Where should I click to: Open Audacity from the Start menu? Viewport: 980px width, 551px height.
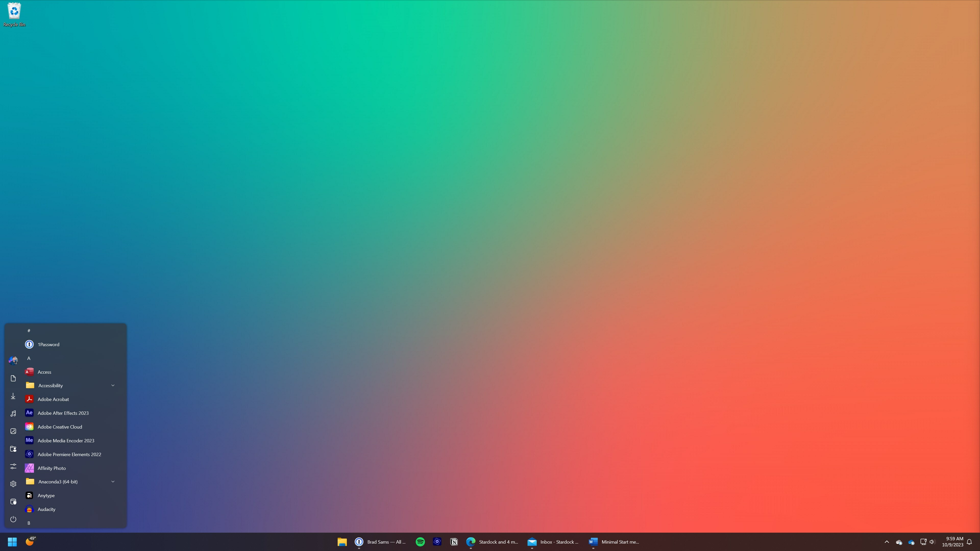(x=46, y=509)
